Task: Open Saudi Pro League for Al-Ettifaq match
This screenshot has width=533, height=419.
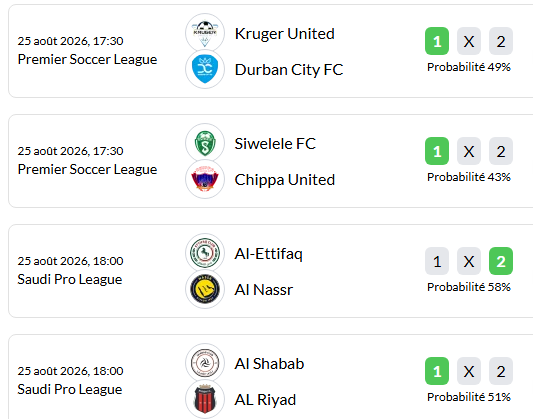Action: point(70,279)
